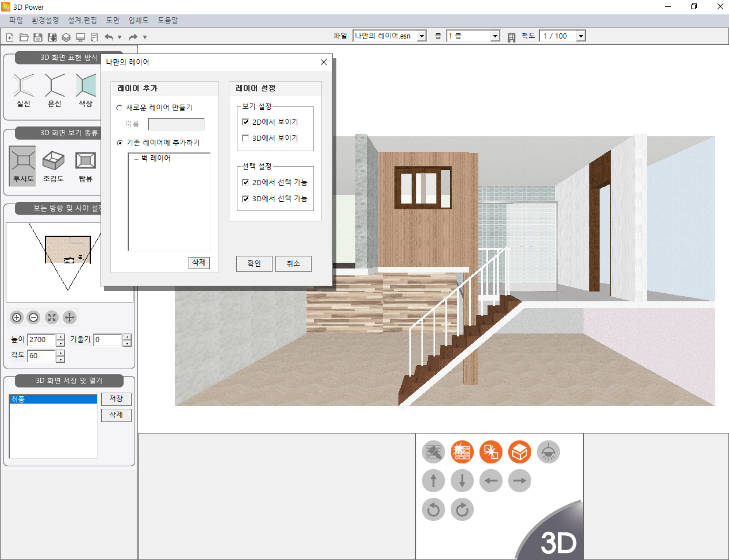This screenshot has height=560, width=729.
Task: Click the 확인 button in dialog
Action: pyautogui.click(x=254, y=263)
